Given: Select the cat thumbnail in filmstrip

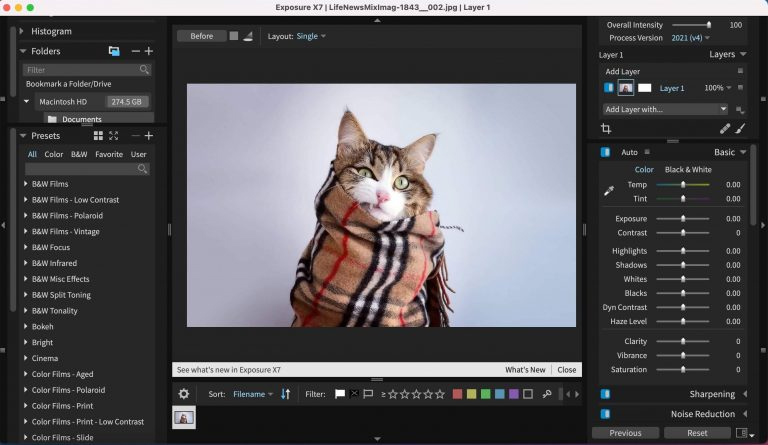Looking at the screenshot, I should coord(184,417).
